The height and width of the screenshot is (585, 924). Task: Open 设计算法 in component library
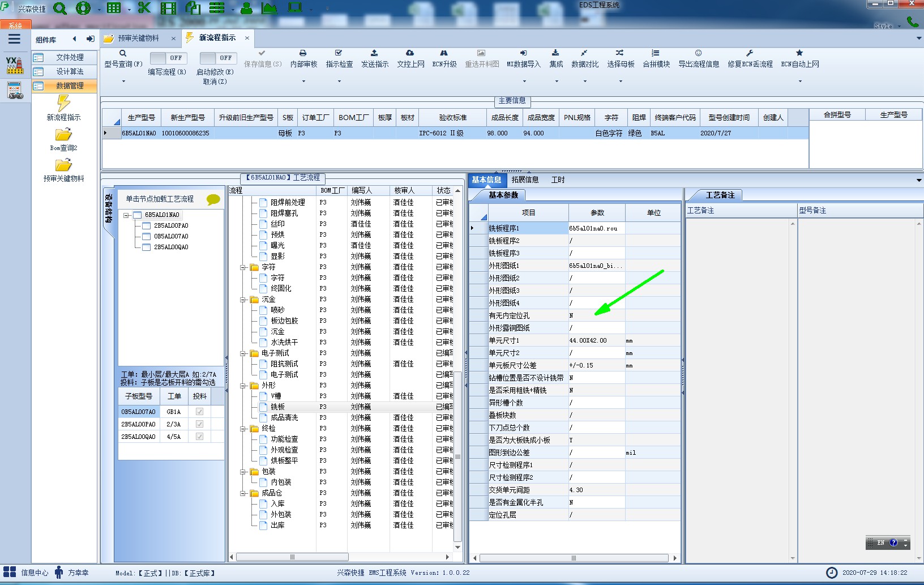(65, 71)
